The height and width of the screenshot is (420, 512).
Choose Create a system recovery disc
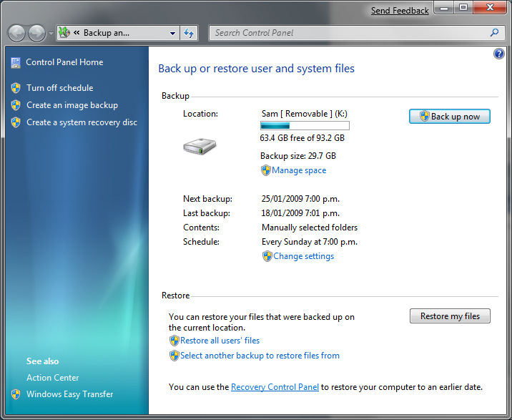click(82, 122)
